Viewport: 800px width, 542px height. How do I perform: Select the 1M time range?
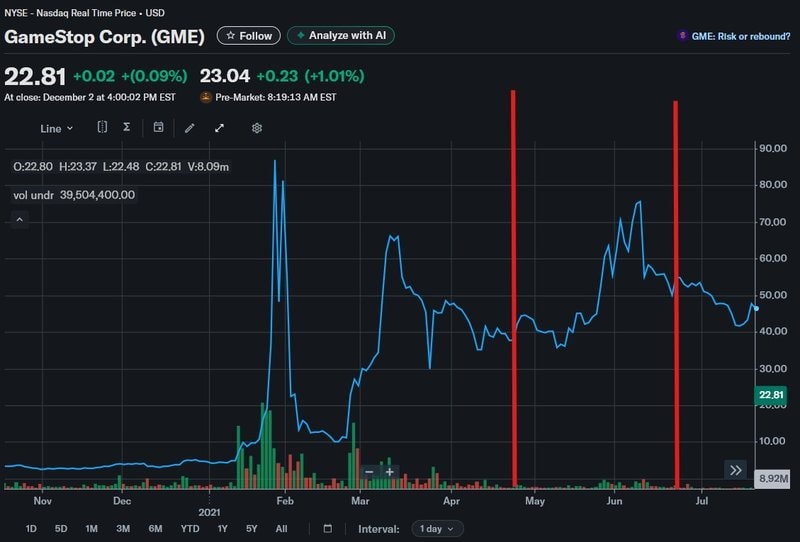(x=91, y=528)
